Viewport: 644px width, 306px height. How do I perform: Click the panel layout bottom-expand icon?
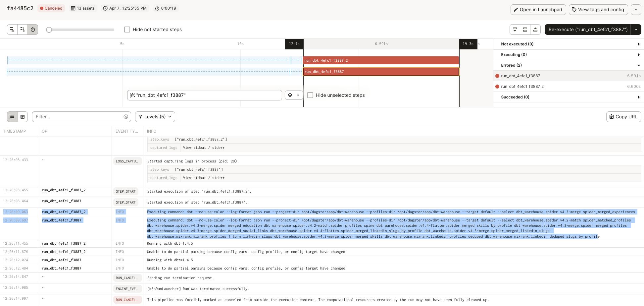coord(515,30)
